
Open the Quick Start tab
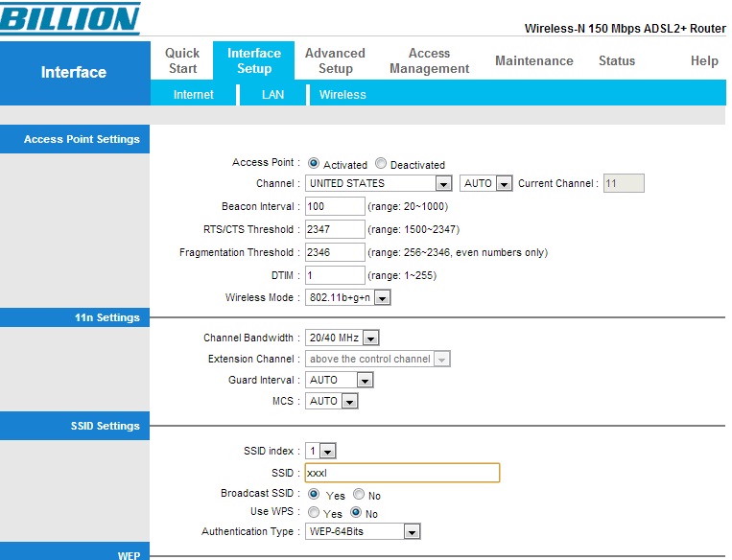(x=182, y=60)
